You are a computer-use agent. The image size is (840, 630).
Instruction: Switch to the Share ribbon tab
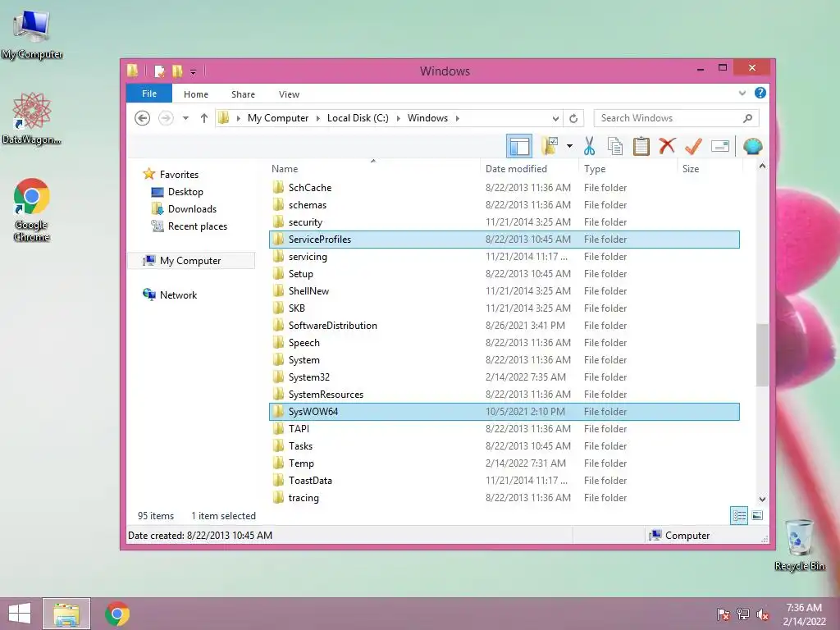243,94
